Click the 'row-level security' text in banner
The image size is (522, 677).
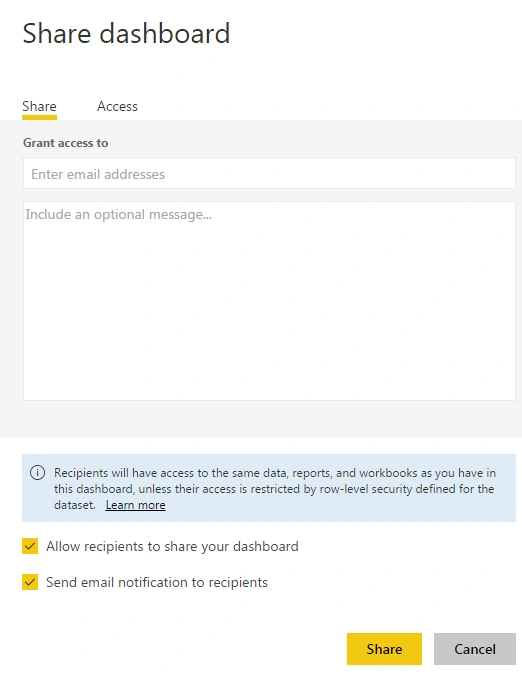(365, 489)
